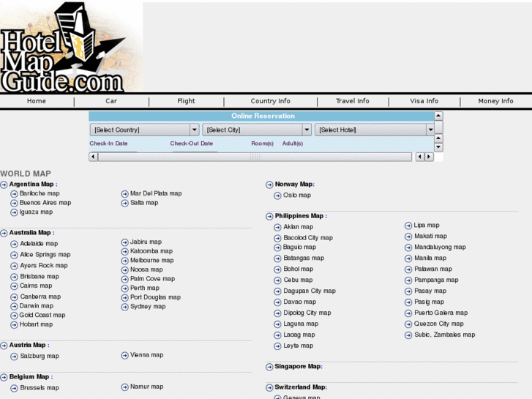Click the arrow icon next to Melbourne map

click(x=125, y=261)
